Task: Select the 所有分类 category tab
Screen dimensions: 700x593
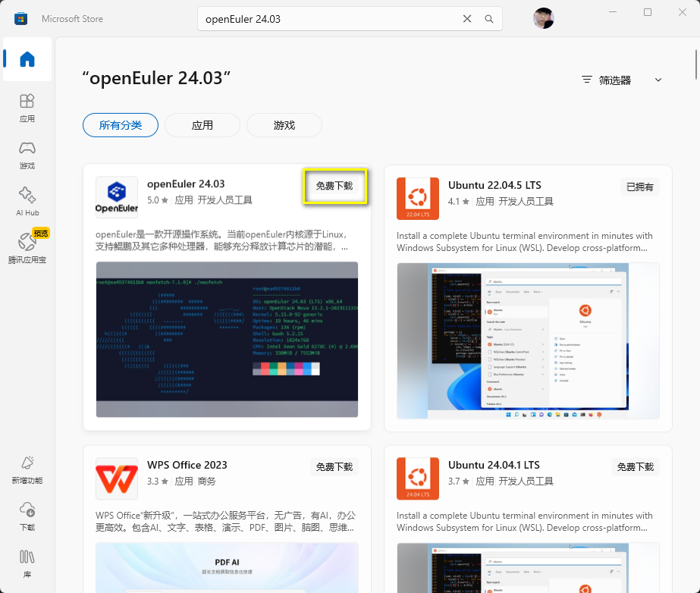Action: click(121, 125)
